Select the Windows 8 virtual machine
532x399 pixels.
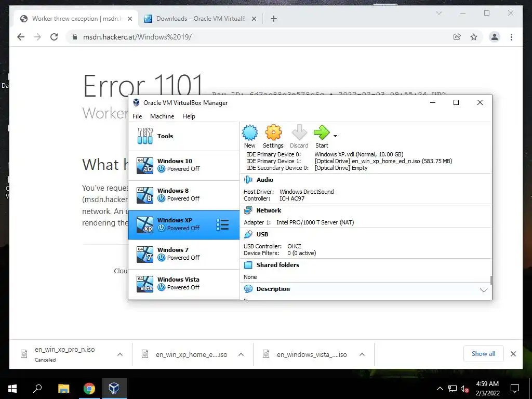coord(184,195)
